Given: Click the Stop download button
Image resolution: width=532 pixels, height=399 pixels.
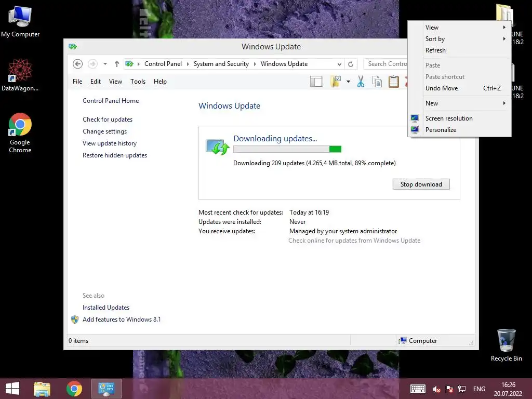Looking at the screenshot, I should [x=421, y=184].
